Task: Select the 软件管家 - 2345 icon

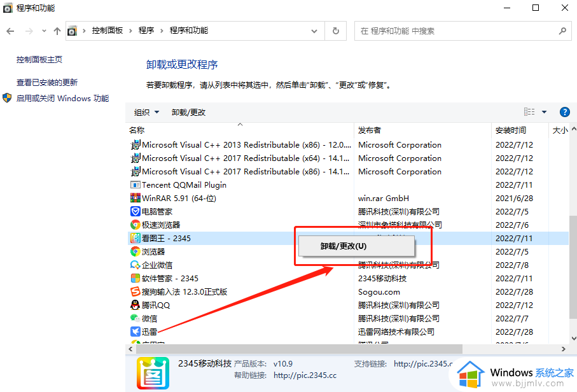Action: (x=136, y=278)
